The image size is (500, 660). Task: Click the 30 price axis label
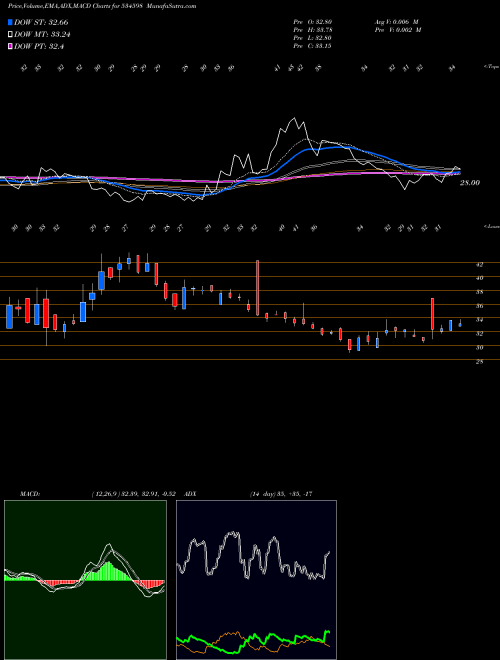pyautogui.click(x=479, y=348)
